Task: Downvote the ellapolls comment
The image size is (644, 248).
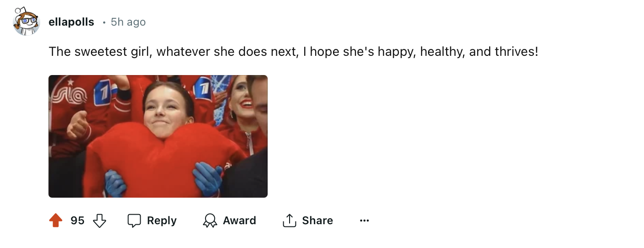Action: coord(99,221)
